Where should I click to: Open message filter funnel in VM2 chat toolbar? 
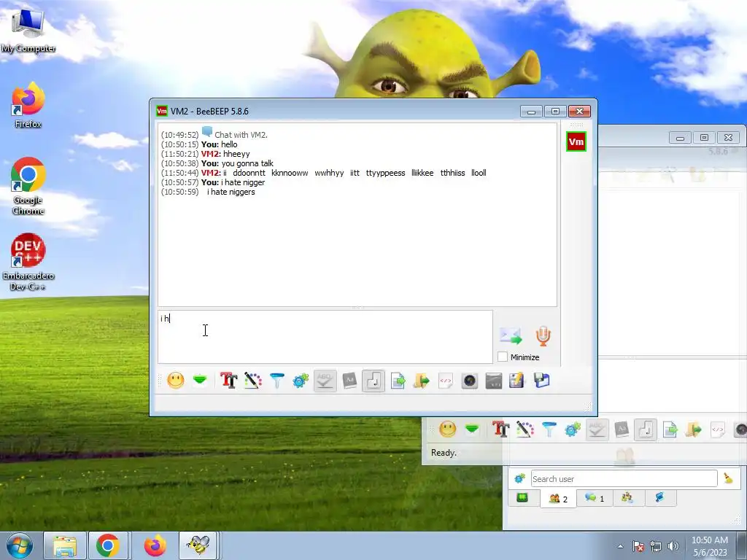point(276,381)
